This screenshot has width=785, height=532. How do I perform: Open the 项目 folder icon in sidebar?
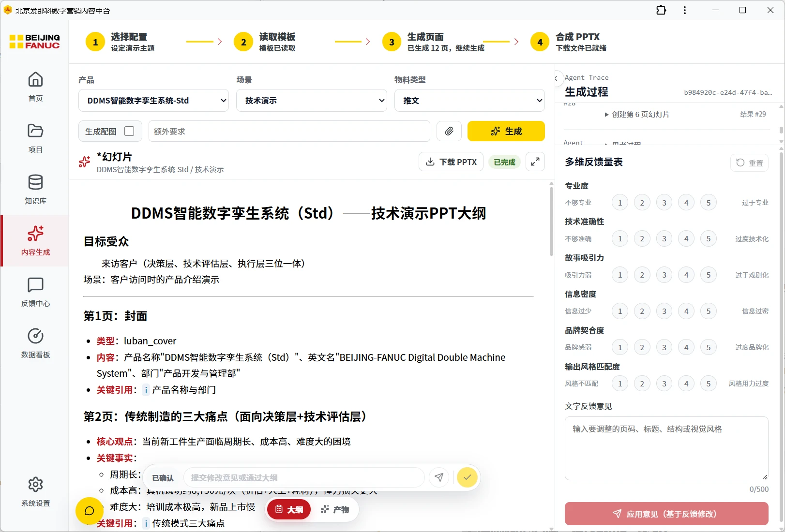click(35, 131)
